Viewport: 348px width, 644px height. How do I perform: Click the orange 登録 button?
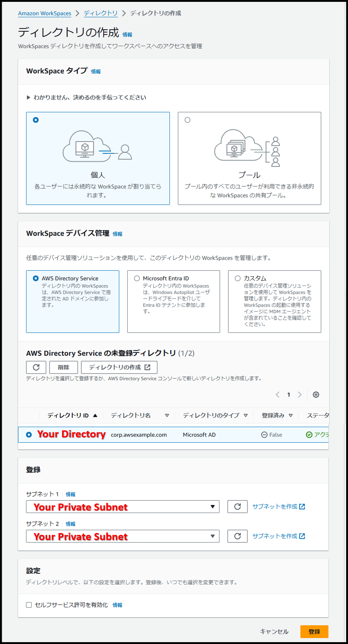(x=314, y=631)
